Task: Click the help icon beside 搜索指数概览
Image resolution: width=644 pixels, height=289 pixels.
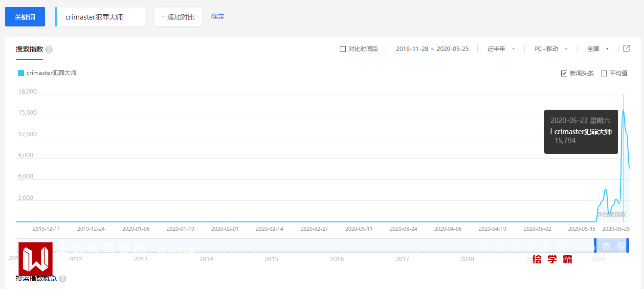Action: click(x=63, y=279)
